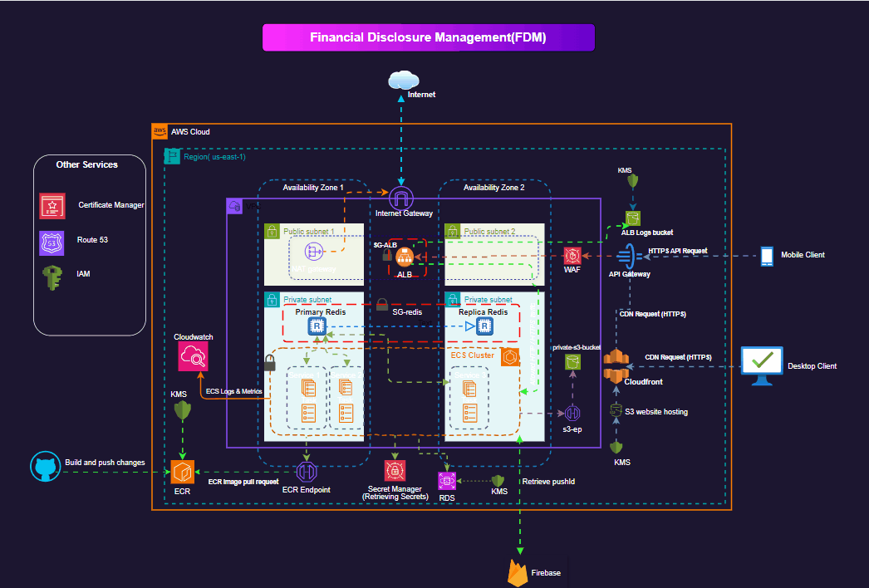Click the RDS database icon
The image size is (869, 588).
point(447,481)
